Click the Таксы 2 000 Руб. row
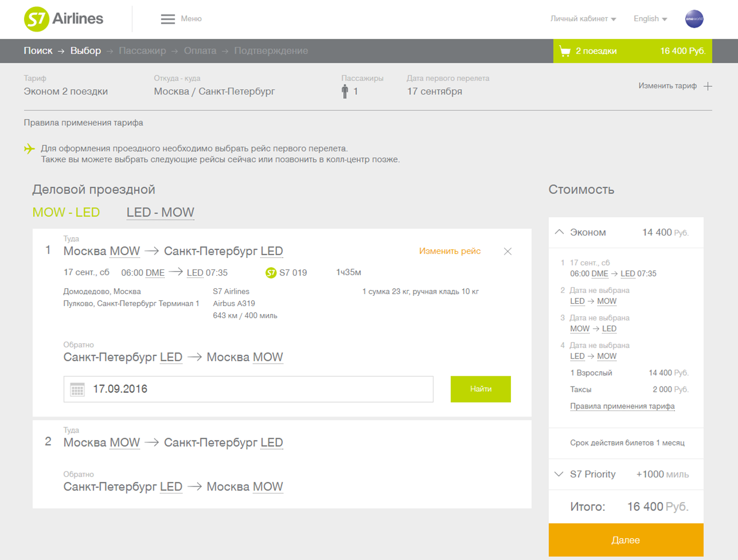 [x=629, y=390]
